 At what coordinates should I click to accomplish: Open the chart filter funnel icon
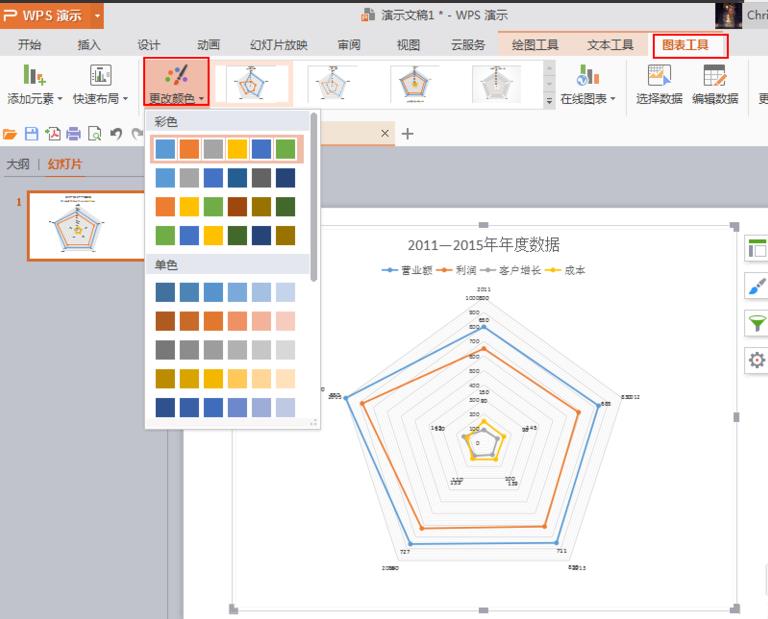(756, 323)
